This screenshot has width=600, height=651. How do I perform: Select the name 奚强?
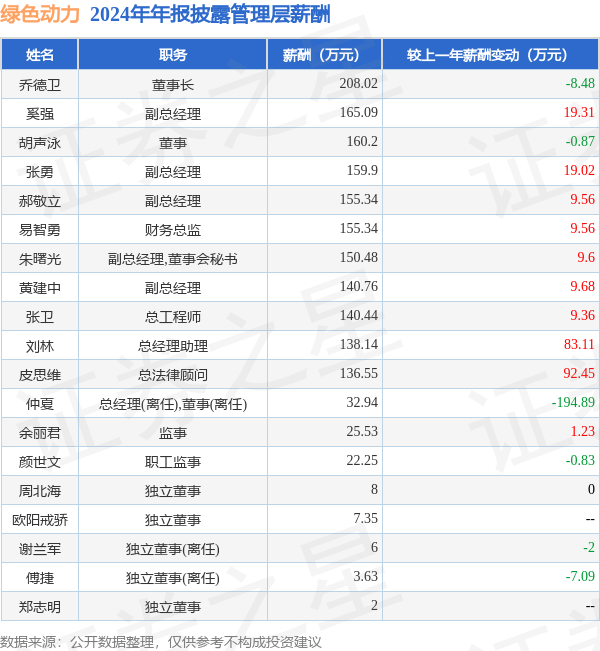(x=39, y=114)
